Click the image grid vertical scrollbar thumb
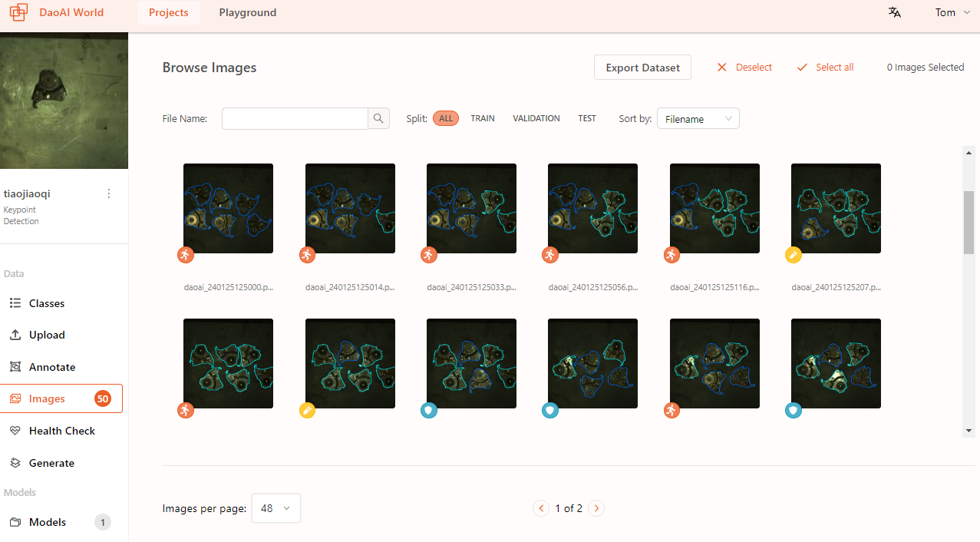 [x=968, y=222]
